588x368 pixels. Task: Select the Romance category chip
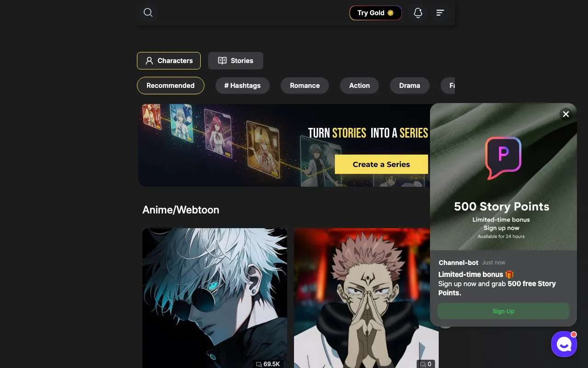(305, 86)
